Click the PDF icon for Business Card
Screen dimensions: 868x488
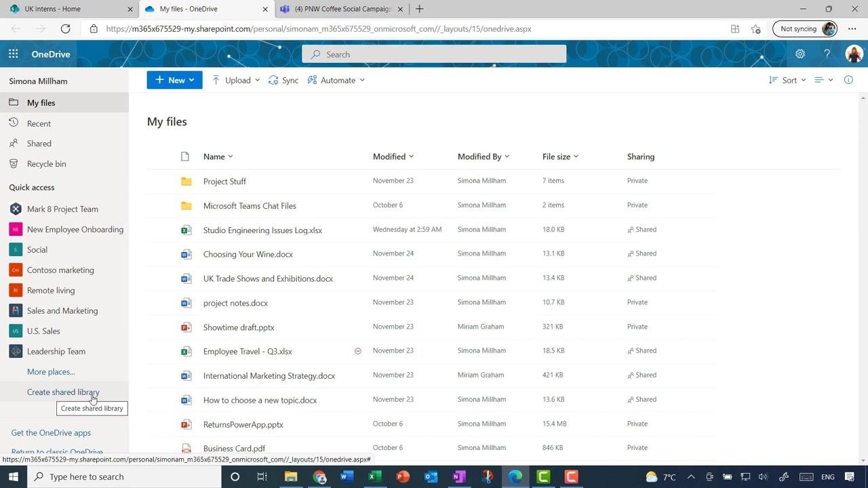[x=186, y=449]
